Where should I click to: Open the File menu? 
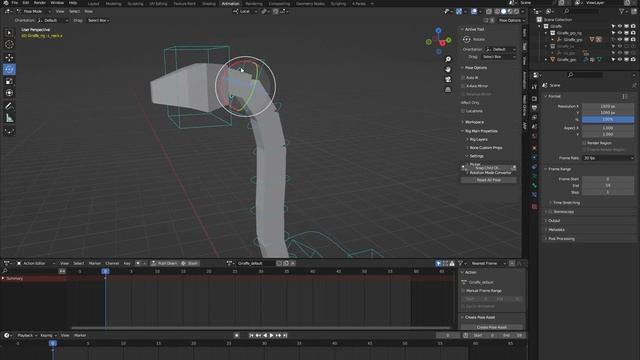click(x=15, y=3)
